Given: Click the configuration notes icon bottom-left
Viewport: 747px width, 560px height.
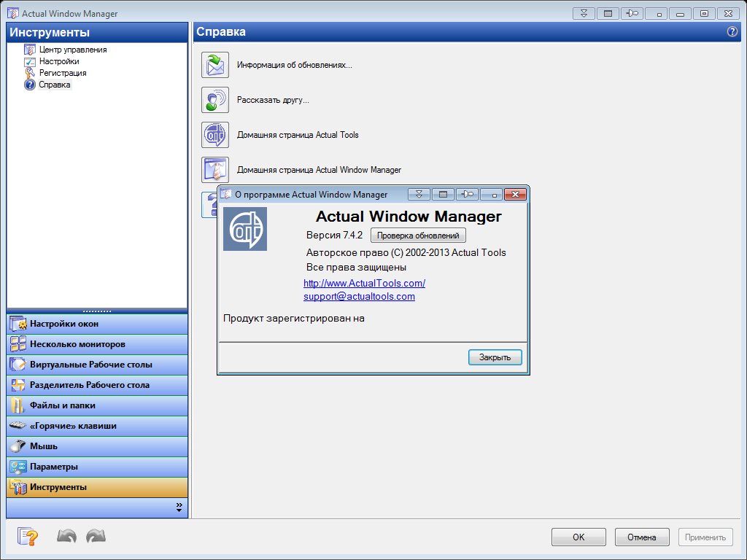Looking at the screenshot, I should click(27, 537).
